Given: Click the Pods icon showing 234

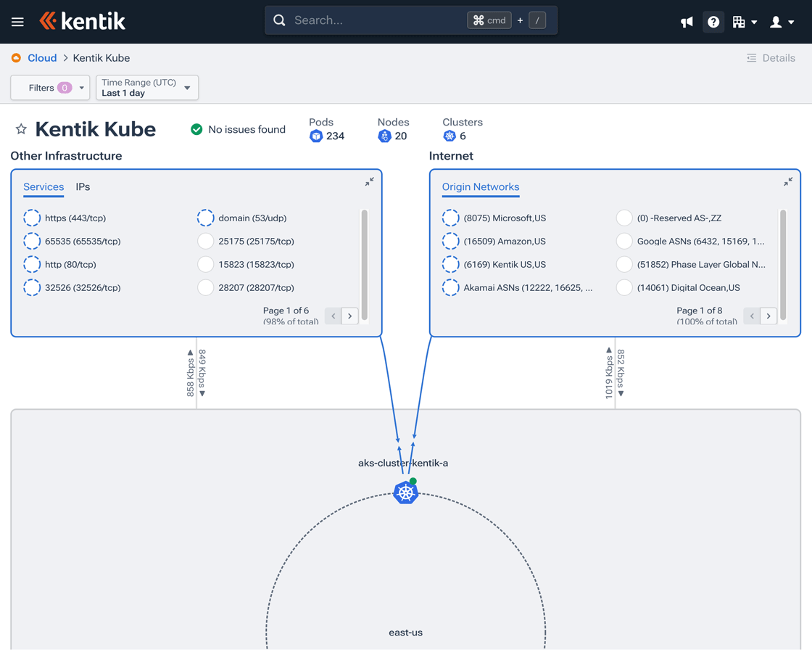Looking at the screenshot, I should pos(316,136).
